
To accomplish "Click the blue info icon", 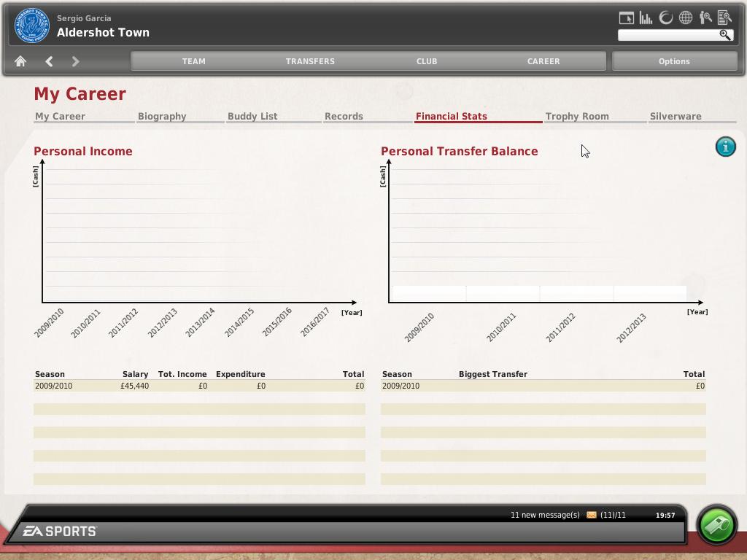I will pos(725,147).
